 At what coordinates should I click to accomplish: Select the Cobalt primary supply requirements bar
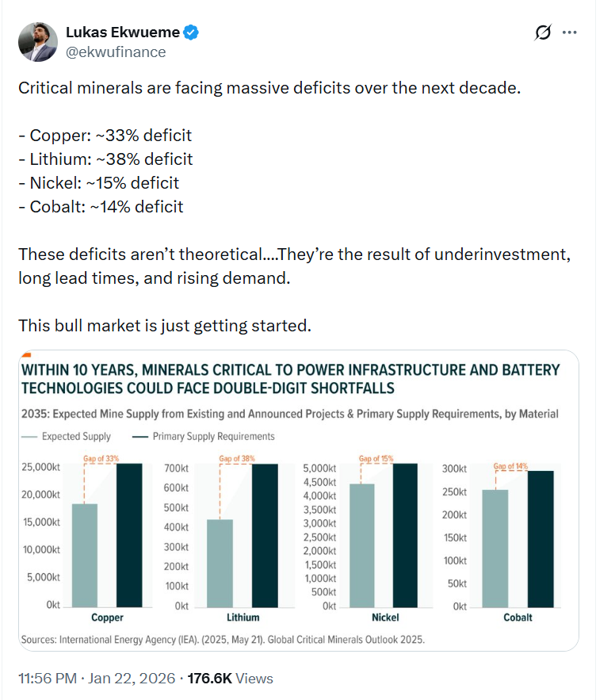tap(541, 538)
